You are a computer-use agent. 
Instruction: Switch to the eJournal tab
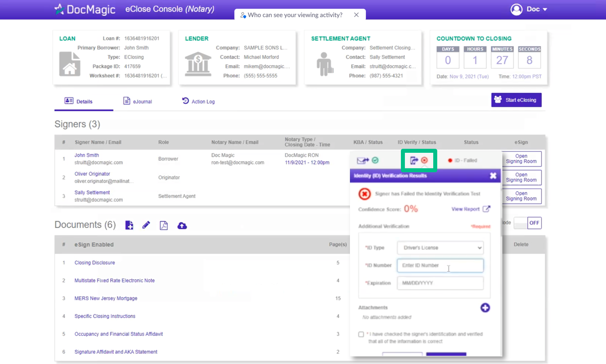[x=137, y=101]
